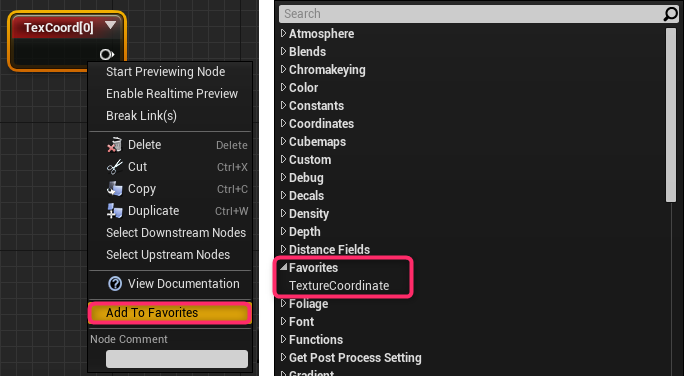Click the Node Comment input field
Image resolution: width=684 pixels, height=376 pixels.
coord(177,359)
